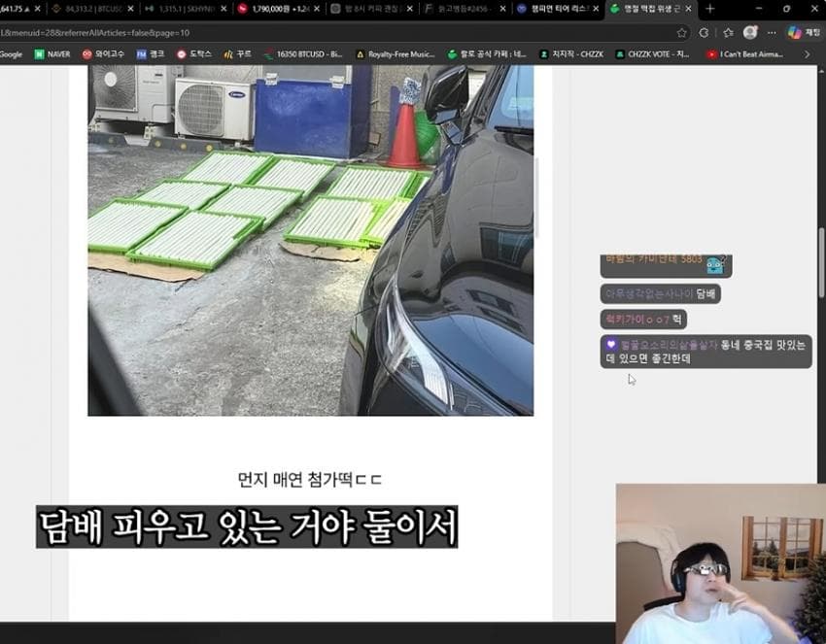Viewport: 826px width, 644px height.
Task: Open the Google bookmark
Action: pyautogui.click(x=11, y=54)
